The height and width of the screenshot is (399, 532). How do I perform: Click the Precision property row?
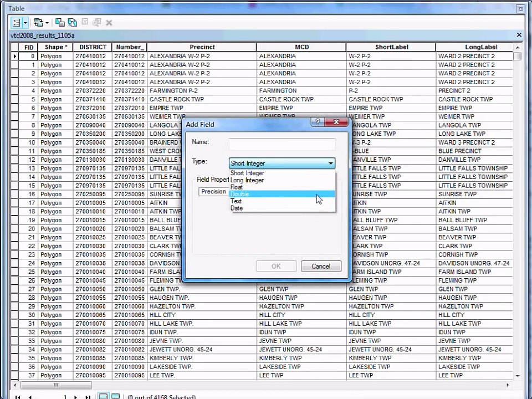point(213,191)
